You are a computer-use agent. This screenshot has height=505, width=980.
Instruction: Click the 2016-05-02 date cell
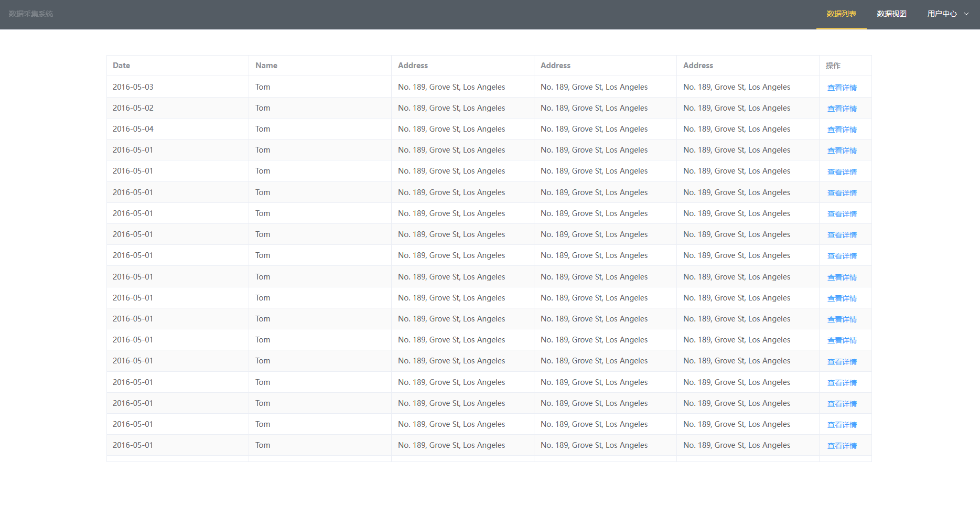(x=133, y=108)
